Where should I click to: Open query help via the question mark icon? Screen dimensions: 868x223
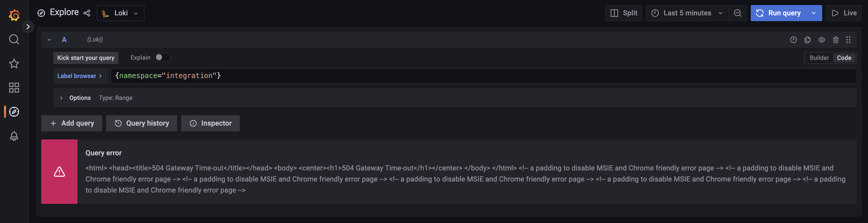click(x=793, y=40)
